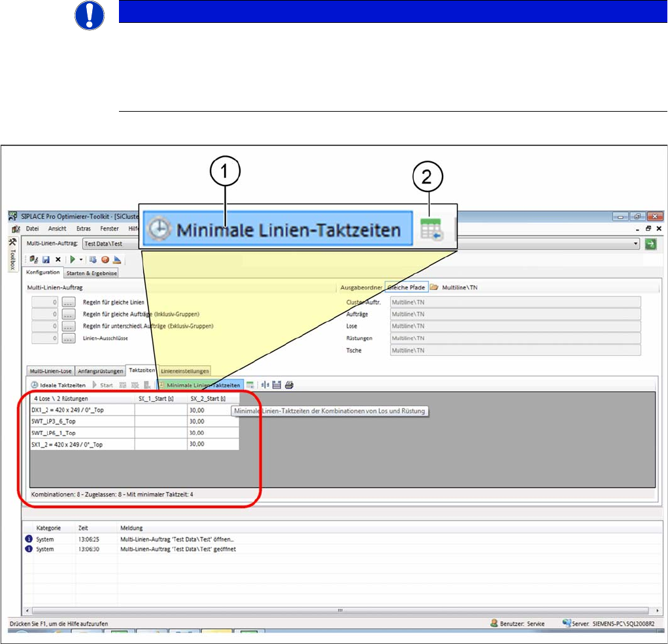
Task: Click ellipsis button for Regeln für gleiche Linien
Action: [68, 302]
